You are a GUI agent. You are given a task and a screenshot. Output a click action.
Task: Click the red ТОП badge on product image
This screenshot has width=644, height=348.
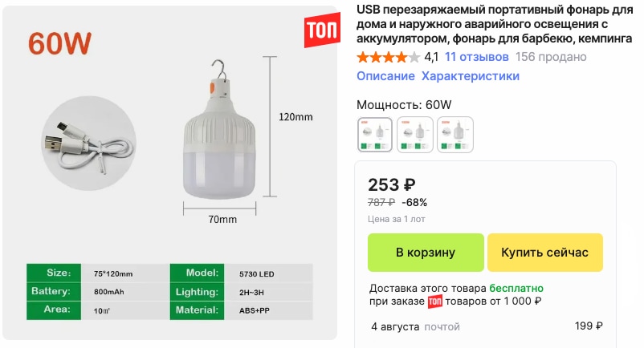click(321, 32)
